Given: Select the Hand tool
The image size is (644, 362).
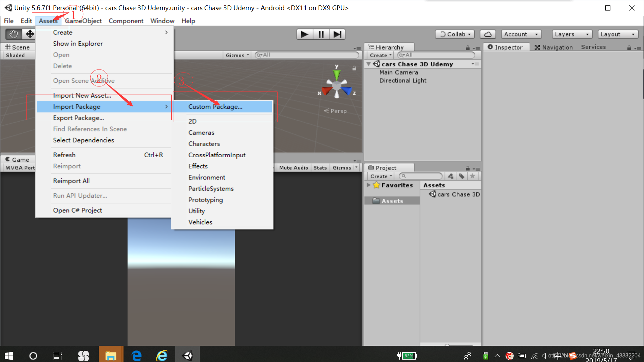Looking at the screenshot, I should point(14,34).
